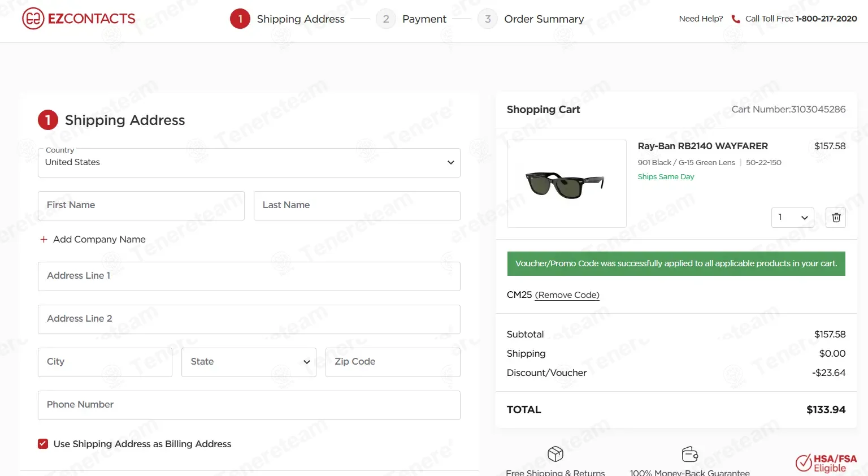Viewport: 868px width, 476px height.
Task: Open the State dropdown
Action: click(249, 362)
